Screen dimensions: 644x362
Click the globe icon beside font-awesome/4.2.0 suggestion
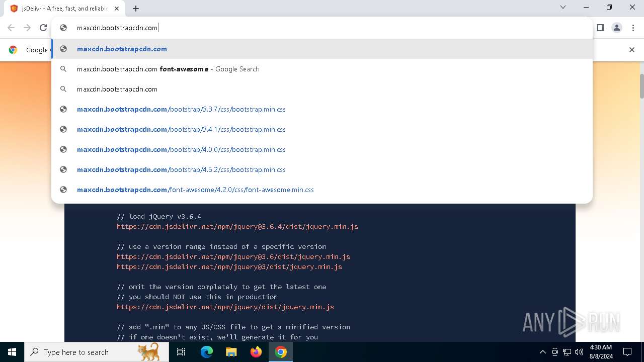[x=63, y=190]
